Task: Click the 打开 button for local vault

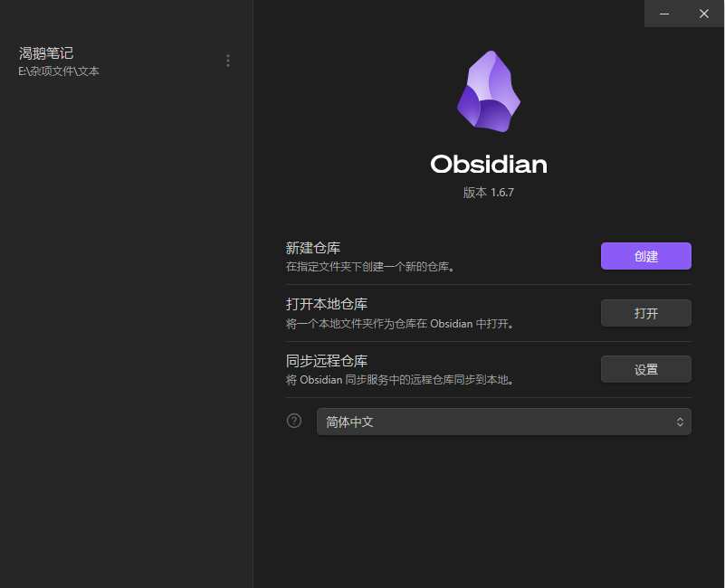Action: [646, 313]
